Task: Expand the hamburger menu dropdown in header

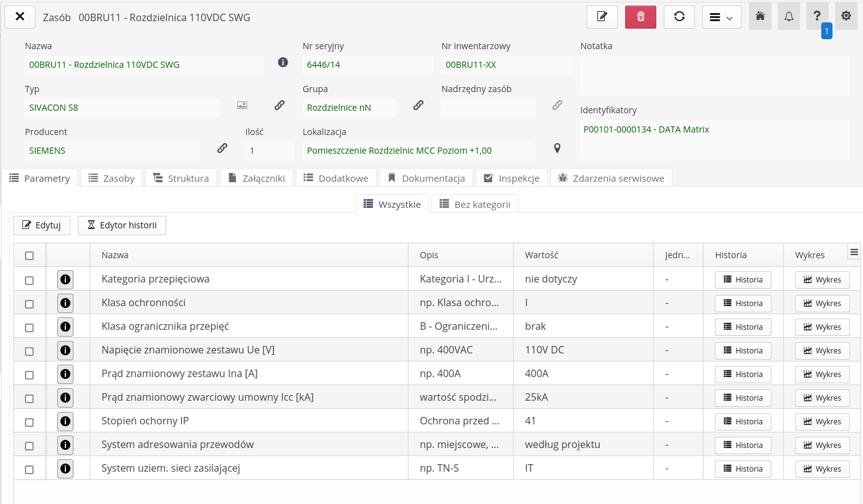Action: [x=721, y=17]
